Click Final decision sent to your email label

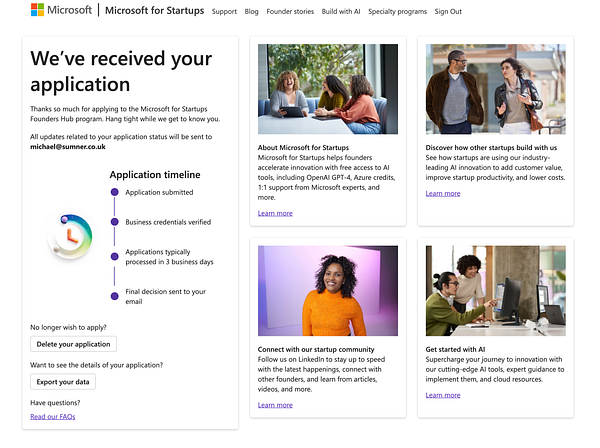click(165, 296)
